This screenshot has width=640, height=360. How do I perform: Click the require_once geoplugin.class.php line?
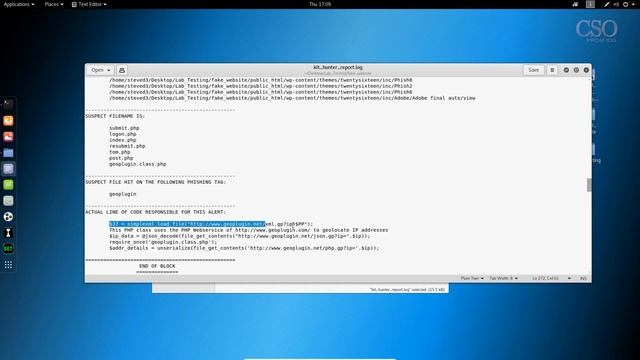[x=163, y=242]
